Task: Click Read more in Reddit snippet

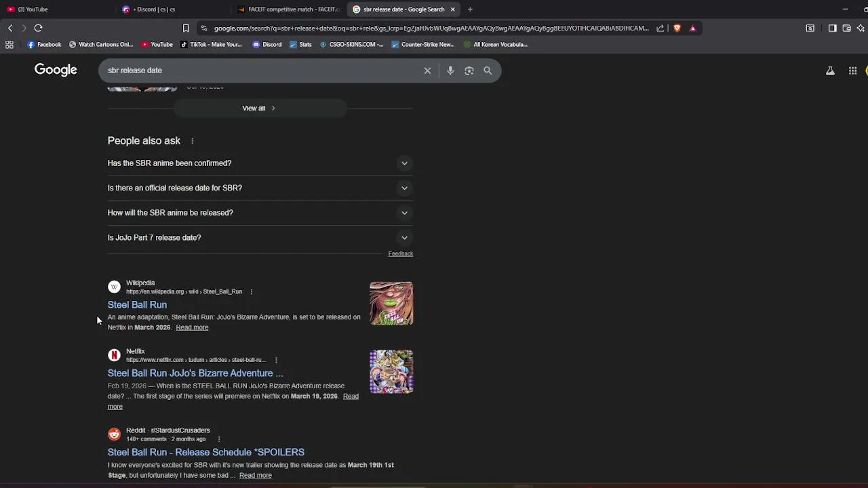Action: point(256,475)
